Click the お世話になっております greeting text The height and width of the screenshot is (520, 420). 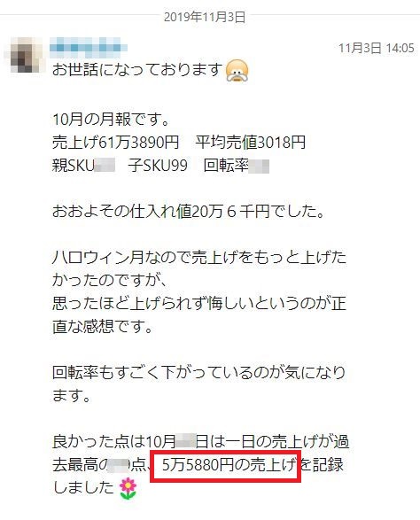[x=137, y=70]
